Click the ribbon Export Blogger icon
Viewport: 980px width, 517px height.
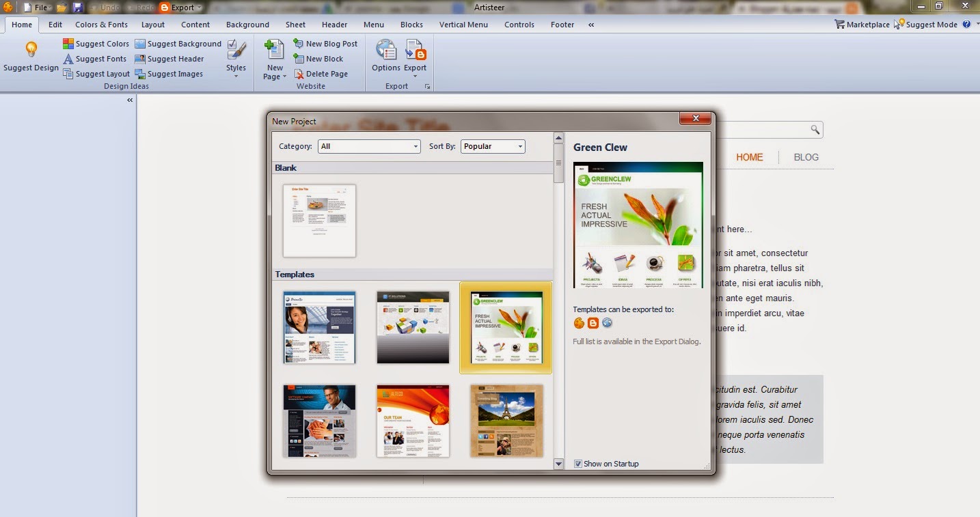416,50
